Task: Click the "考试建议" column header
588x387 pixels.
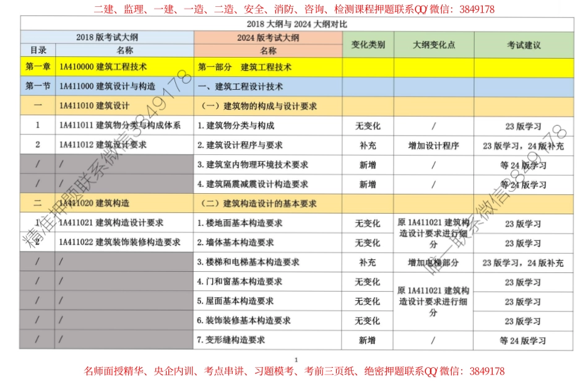Action: (524, 45)
